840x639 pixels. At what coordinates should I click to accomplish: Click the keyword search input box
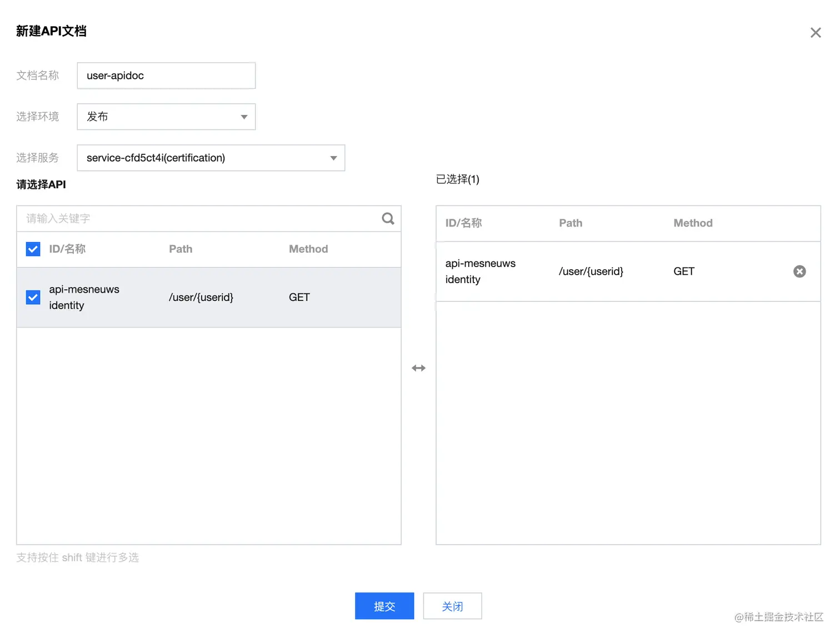coord(200,219)
